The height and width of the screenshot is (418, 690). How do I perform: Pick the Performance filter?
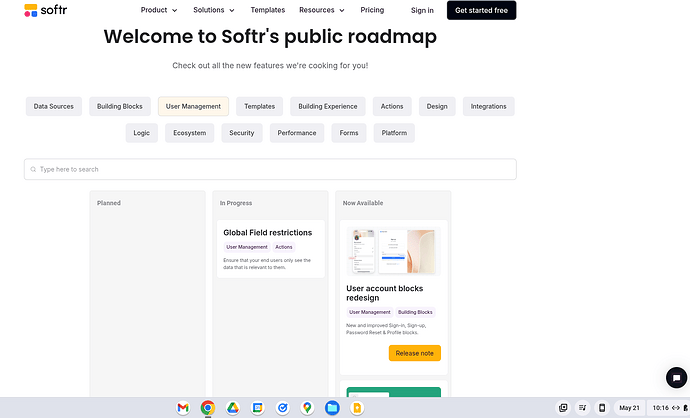[297, 133]
